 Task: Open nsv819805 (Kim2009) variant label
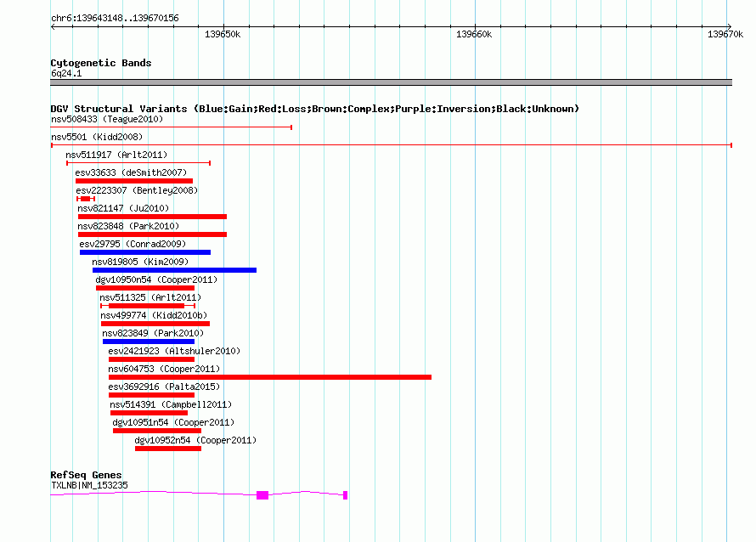point(140,262)
